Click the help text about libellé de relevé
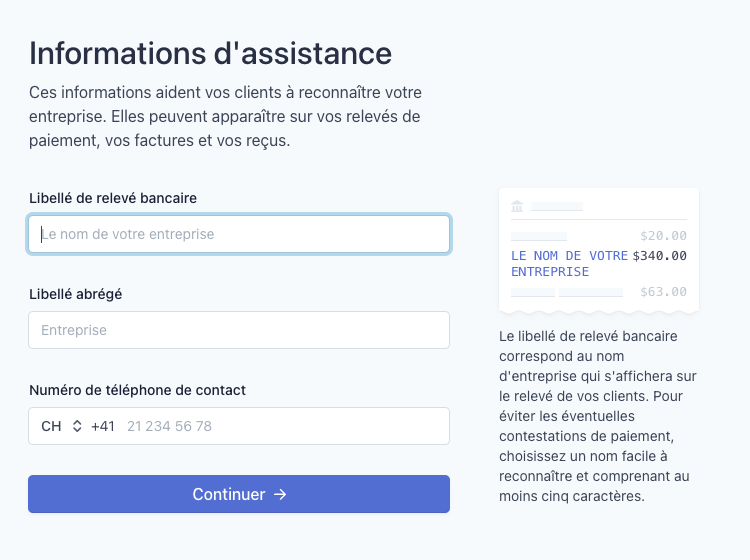The height and width of the screenshot is (560, 750). pyautogui.click(x=598, y=416)
